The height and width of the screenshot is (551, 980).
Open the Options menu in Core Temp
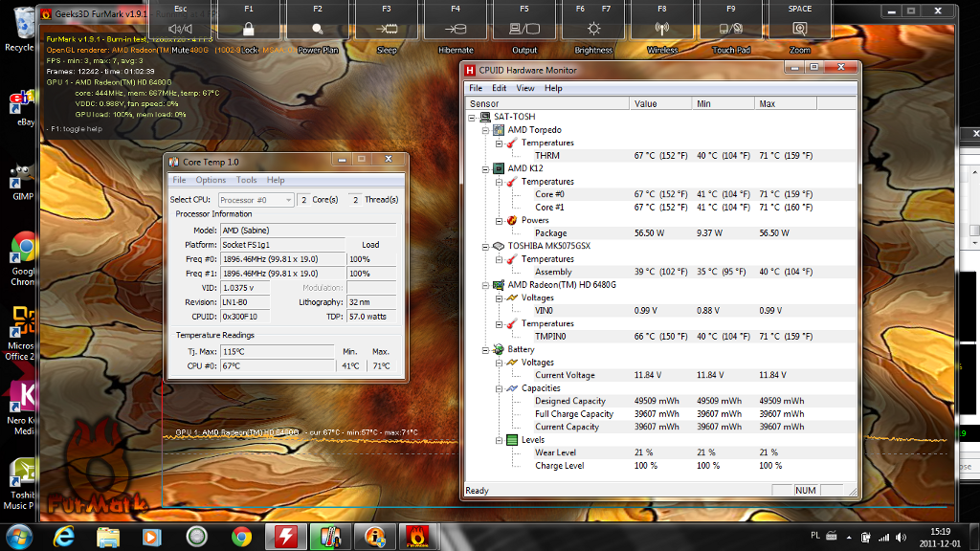pos(211,180)
